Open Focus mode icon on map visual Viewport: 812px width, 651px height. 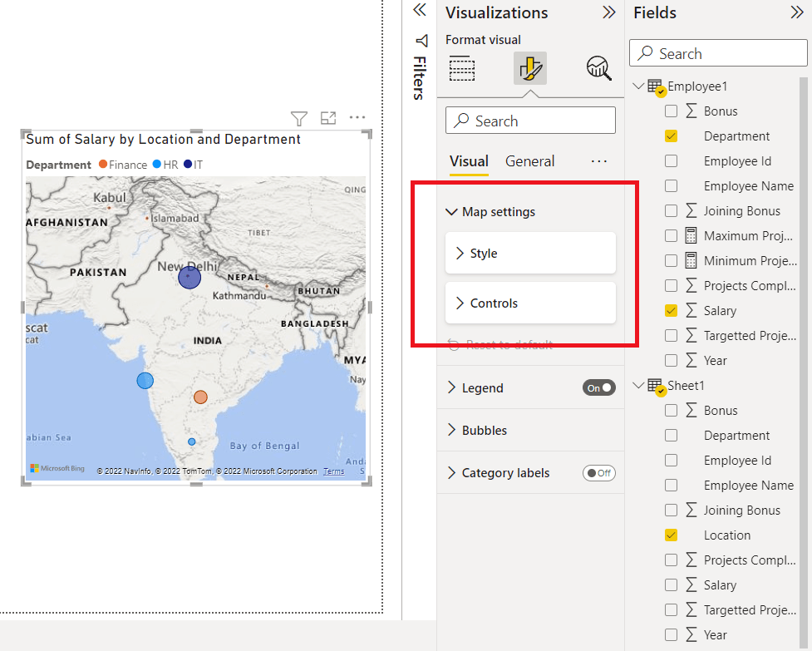[328, 118]
